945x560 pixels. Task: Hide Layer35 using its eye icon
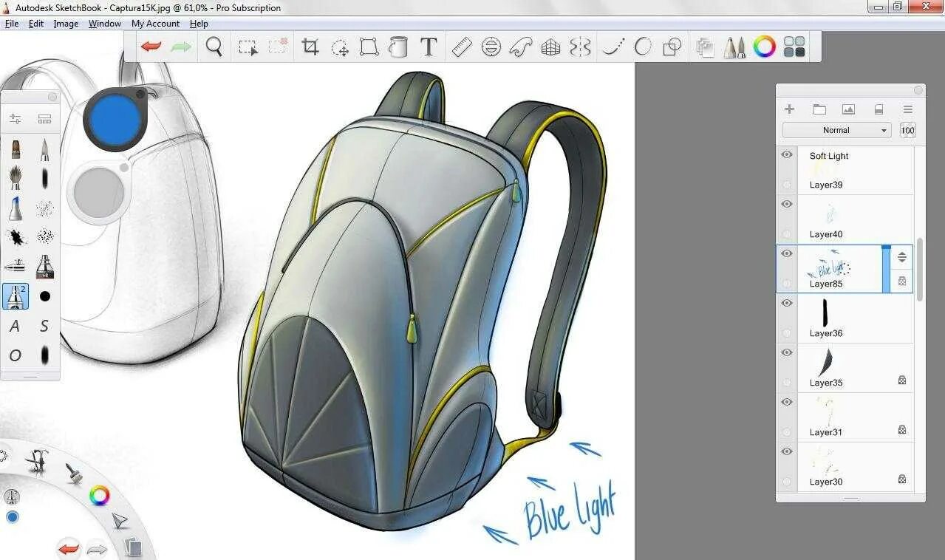[x=787, y=352]
